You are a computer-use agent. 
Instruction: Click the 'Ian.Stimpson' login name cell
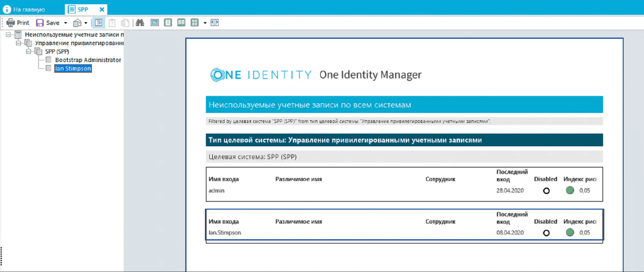click(x=225, y=232)
